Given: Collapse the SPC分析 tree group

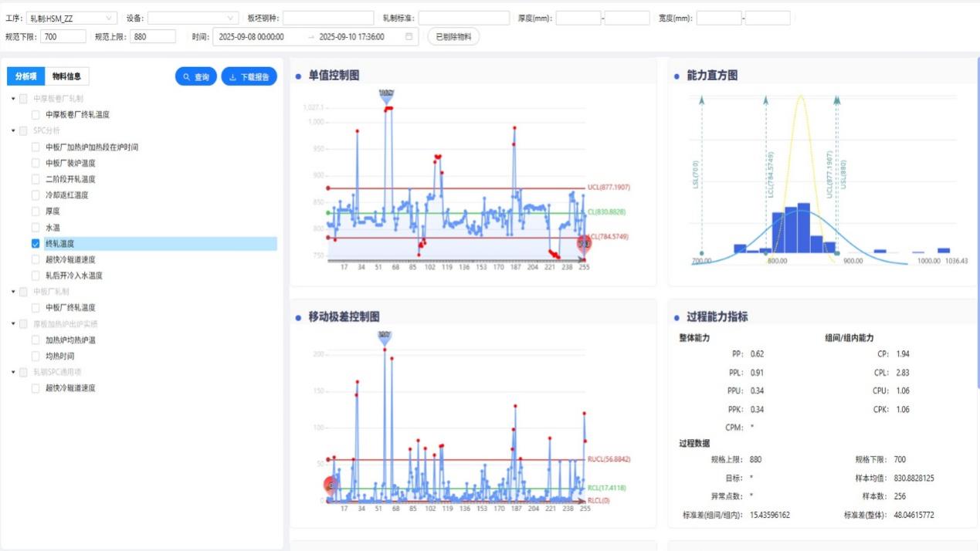Looking at the screenshot, I should pos(13,130).
